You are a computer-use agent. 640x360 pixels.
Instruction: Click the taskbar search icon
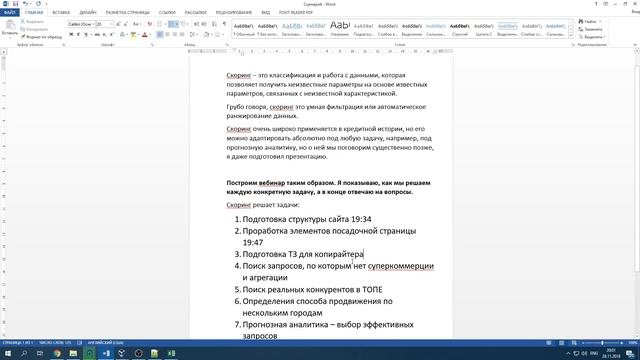click(x=24, y=353)
